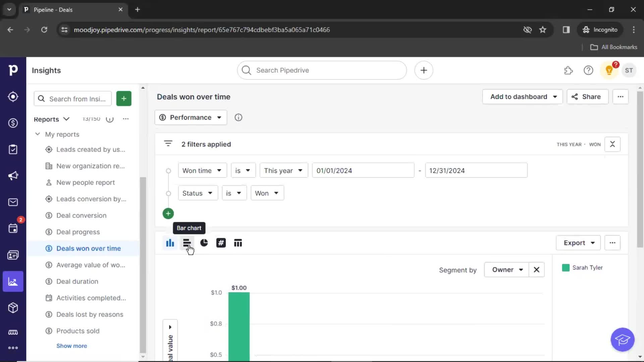Open report more options menu

click(621, 97)
